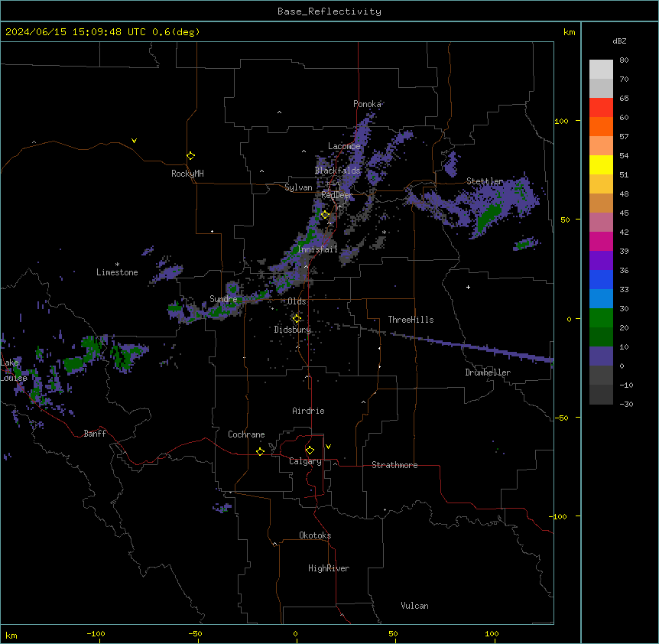659x644 pixels.
Task: Pick the yellow 51-54 dBZ legend swatch
Action: [x=601, y=164]
